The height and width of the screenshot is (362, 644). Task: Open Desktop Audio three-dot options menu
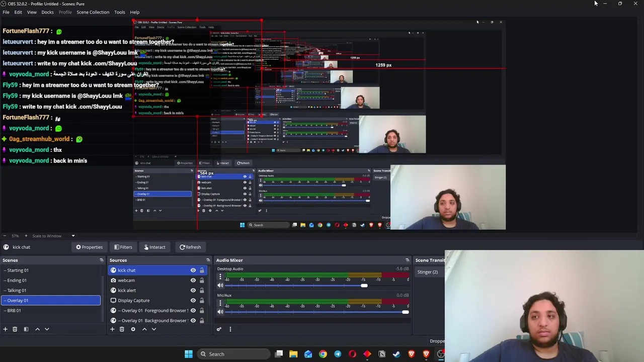pyautogui.click(x=220, y=277)
